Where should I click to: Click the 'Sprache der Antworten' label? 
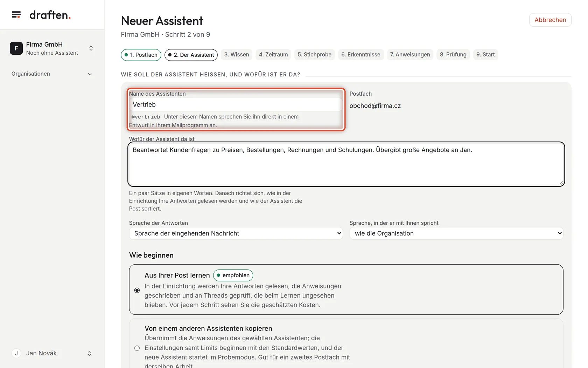(x=159, y=223)
